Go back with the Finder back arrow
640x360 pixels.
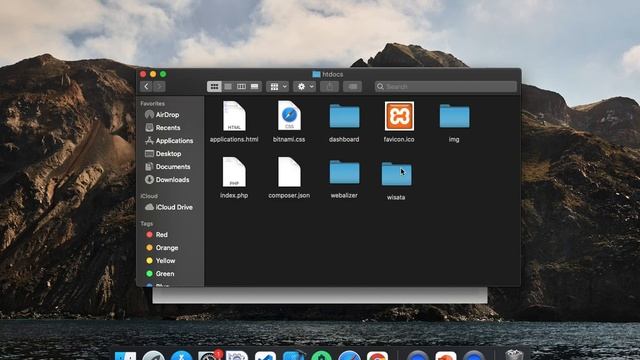(x=146, y=87)
